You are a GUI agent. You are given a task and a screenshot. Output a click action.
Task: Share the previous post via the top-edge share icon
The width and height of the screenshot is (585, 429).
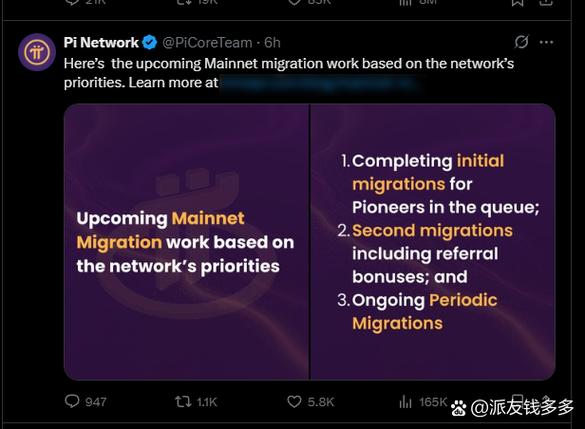click(x=546, y=3)
